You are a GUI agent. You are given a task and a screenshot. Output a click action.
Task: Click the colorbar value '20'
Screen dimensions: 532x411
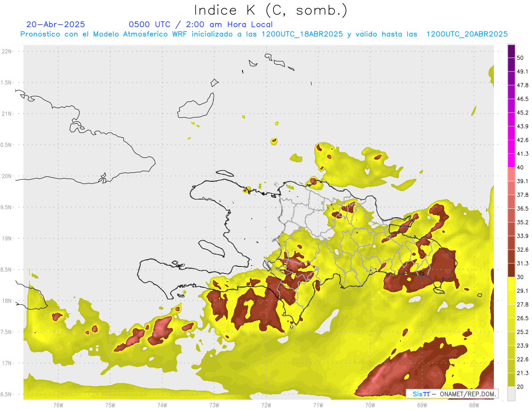coord(520,387)
